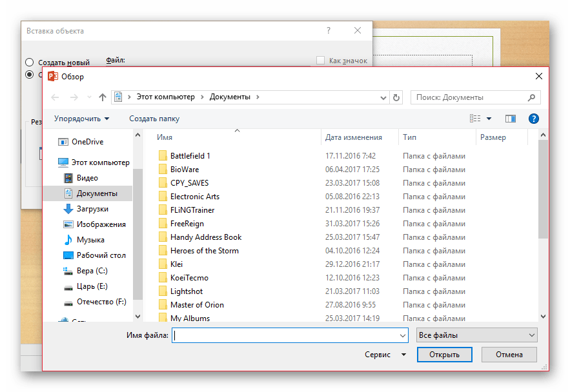Screen dimensions: 570x392
Task: Sort by 'Дата изменения' column header
Action: 353,137
